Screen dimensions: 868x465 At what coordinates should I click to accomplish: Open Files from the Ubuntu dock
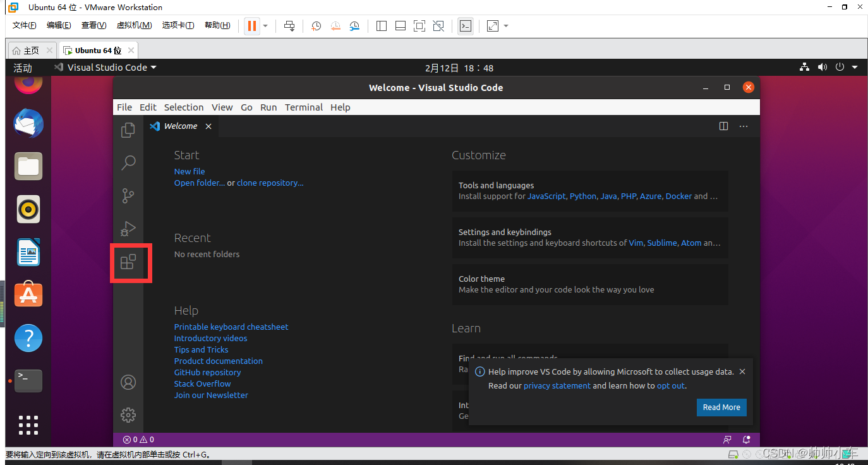point(28,167)
